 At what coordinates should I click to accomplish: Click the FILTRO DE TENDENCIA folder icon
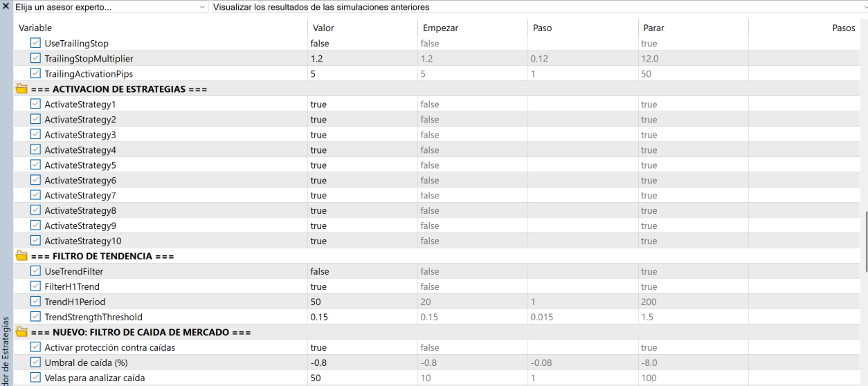(x=21, y=256)
